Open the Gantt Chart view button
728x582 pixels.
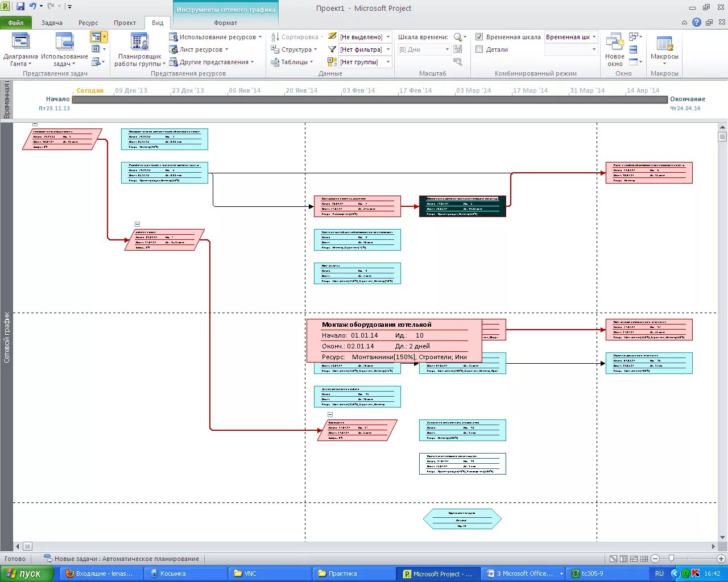pos(20,49)
